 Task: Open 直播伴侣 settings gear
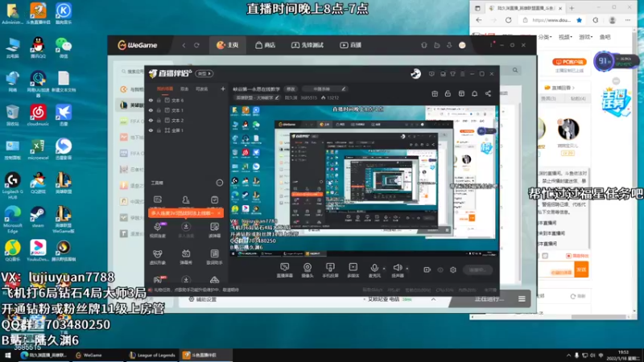453,270
